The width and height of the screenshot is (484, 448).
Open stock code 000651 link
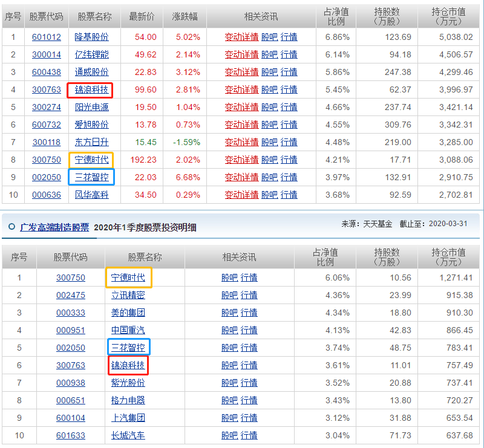[70, 400]
